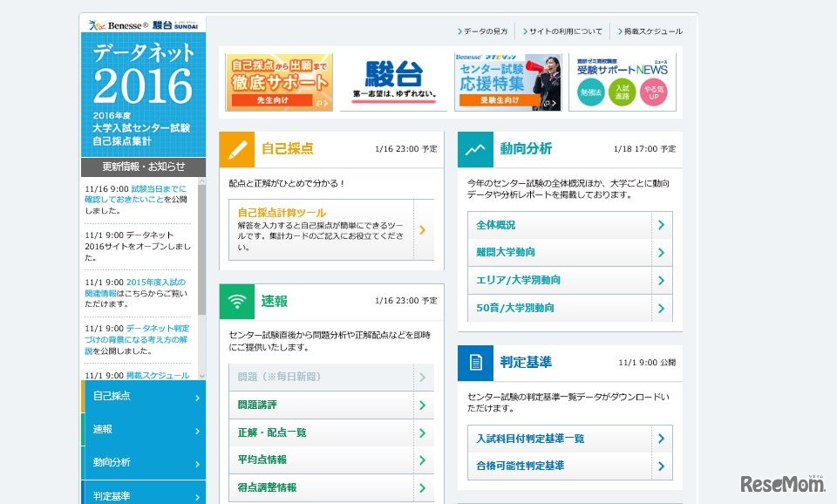Click the green 勉強法 circle icon
Viewport: 837px width, 504px height.
pos(589,91)
